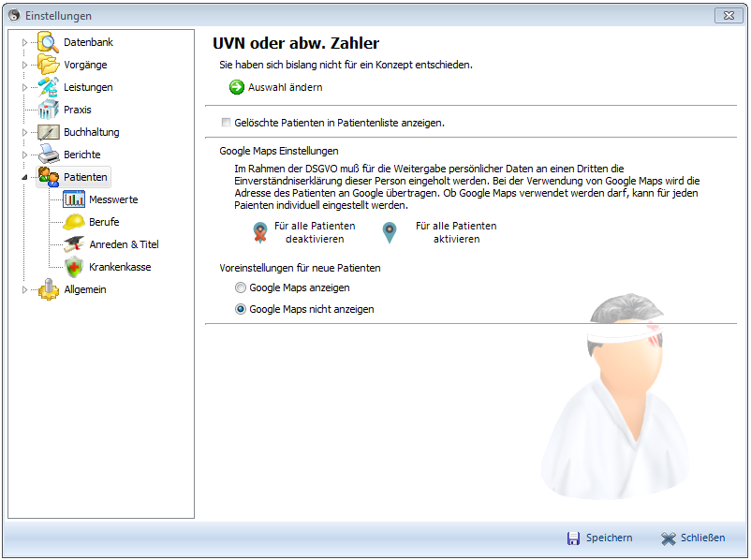Open the Krankenkasse tree entry
Screen dimensions: 751x560
[x=120, y=267]
